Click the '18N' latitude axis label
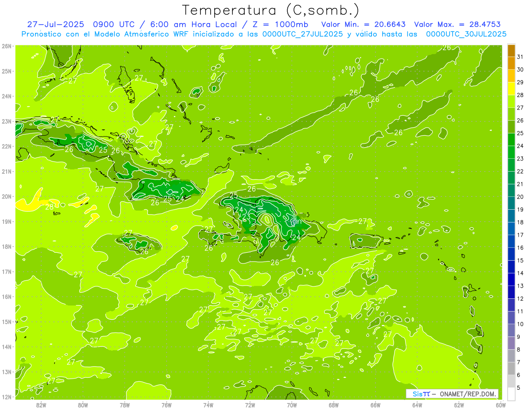Viewport: 532px width, 411px height. click(6, 247)
